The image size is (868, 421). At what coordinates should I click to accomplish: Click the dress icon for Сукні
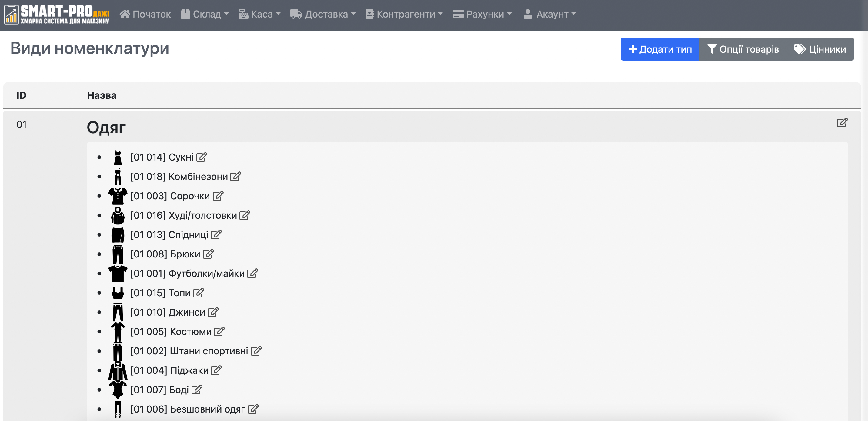[x=118, y=157]
